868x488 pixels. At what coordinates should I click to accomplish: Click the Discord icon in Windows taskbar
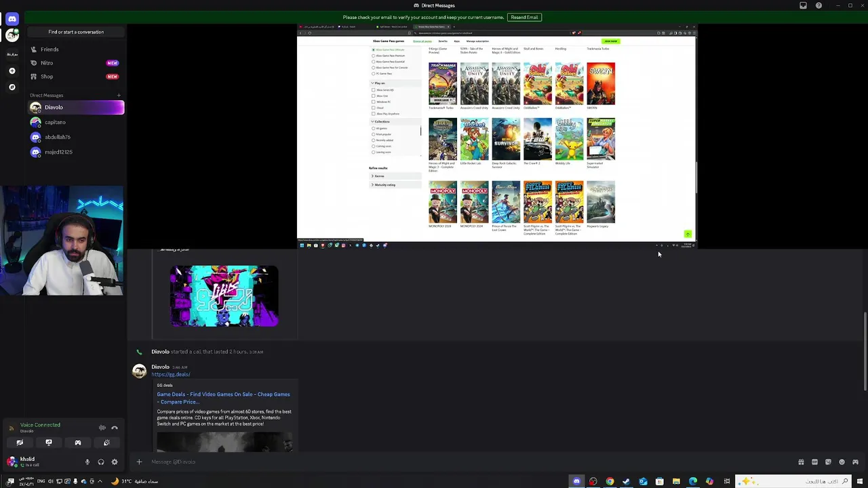(x=576, y=482)
